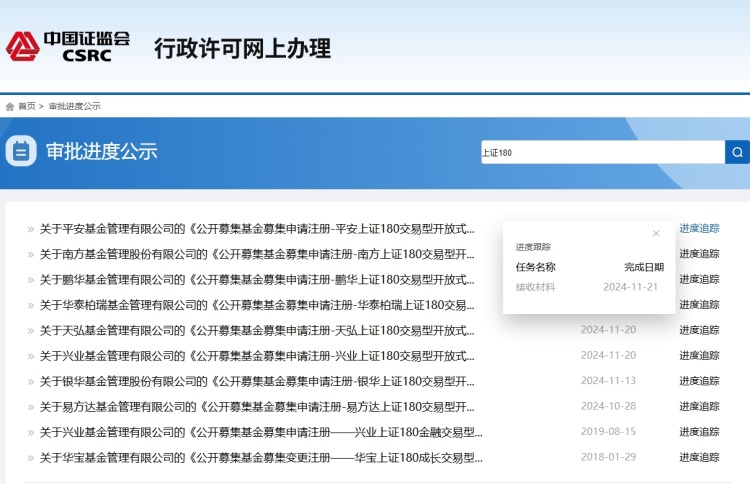Open the 平安基金管理有限公司 application entry
Screen dimensions: 750x484
pos(257,229)
